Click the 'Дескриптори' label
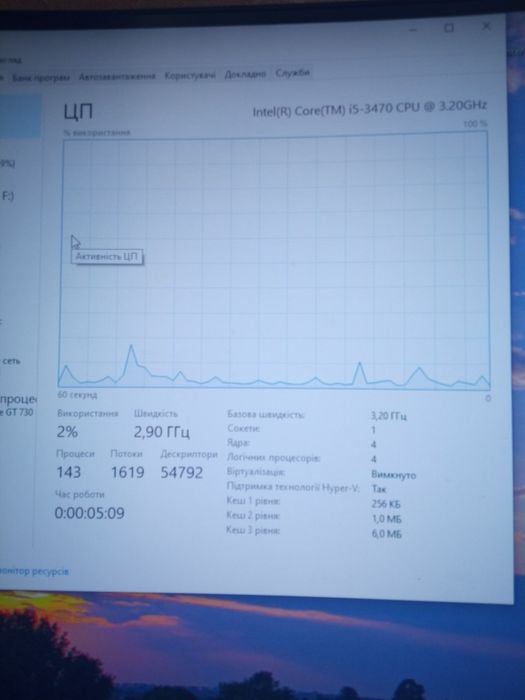This screenshot has height=700, width=525. pyautogui.click(x=189, y=454)
